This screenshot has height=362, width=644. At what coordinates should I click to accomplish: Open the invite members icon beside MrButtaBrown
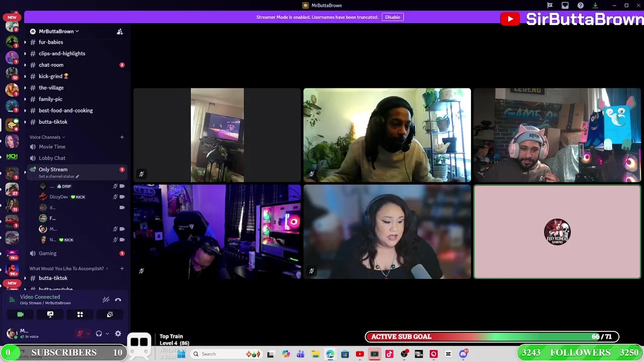pos(120,31)
